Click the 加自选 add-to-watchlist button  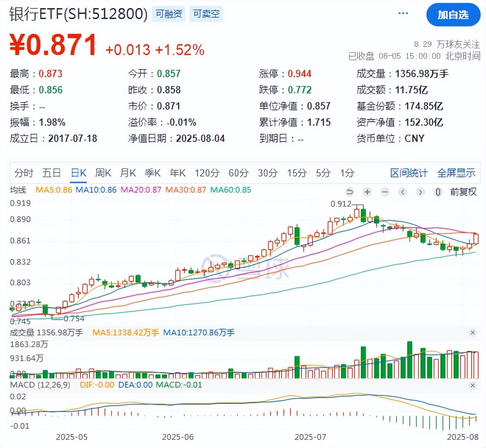[x=453, y=14]
